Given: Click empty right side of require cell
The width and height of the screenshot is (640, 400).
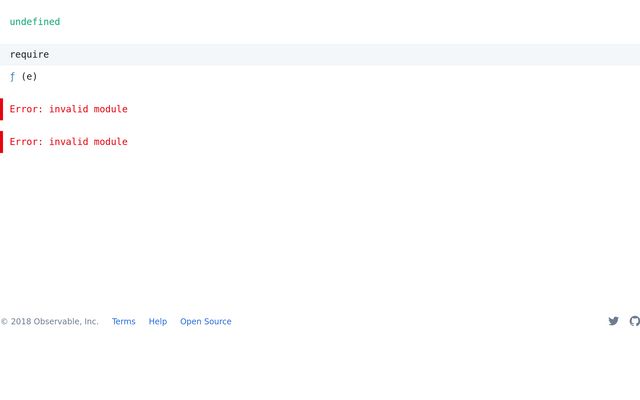Looking at the screenshot, I should (x=500, y=54).
